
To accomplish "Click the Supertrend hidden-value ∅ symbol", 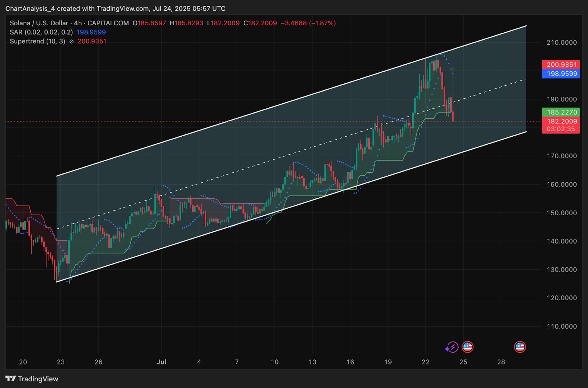I will [x=71, y=42].
